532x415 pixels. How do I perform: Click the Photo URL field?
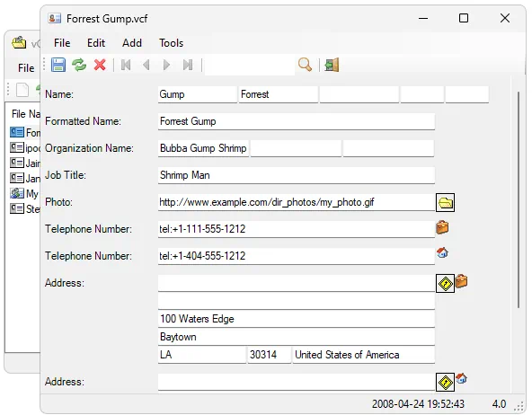[x=297, y=202]
